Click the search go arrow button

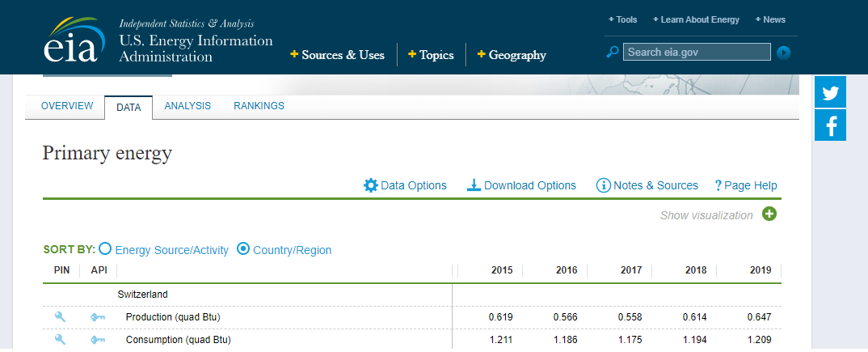pos(783,53)
